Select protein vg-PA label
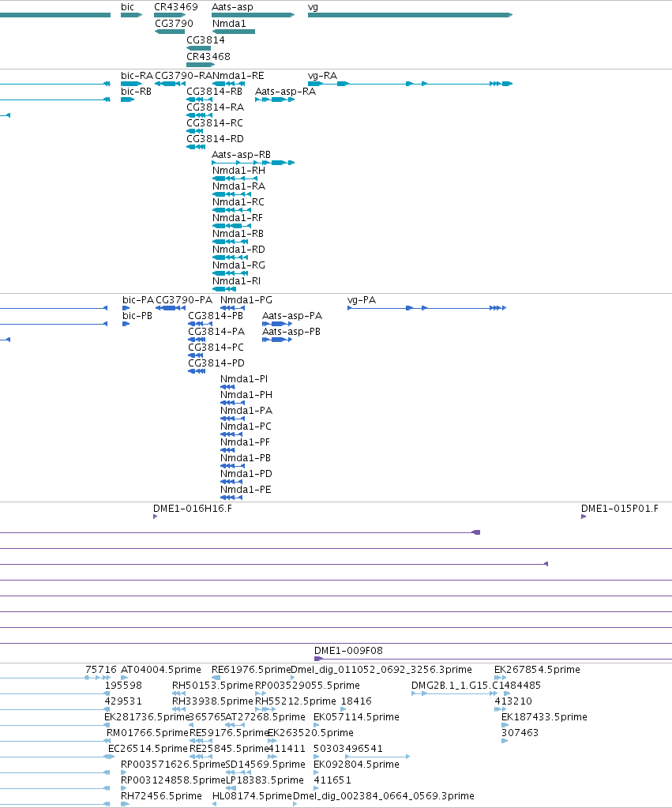 tap(362, 300)
